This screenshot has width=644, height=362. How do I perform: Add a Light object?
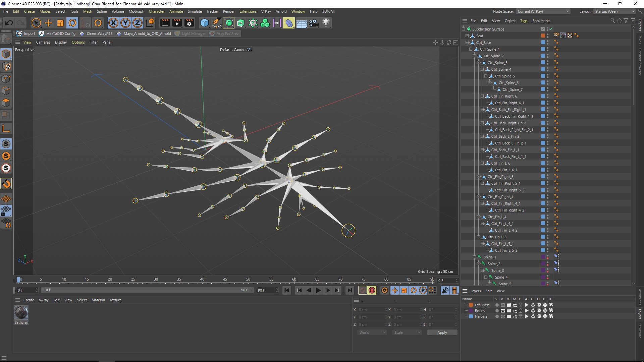[x=326, y=23]
